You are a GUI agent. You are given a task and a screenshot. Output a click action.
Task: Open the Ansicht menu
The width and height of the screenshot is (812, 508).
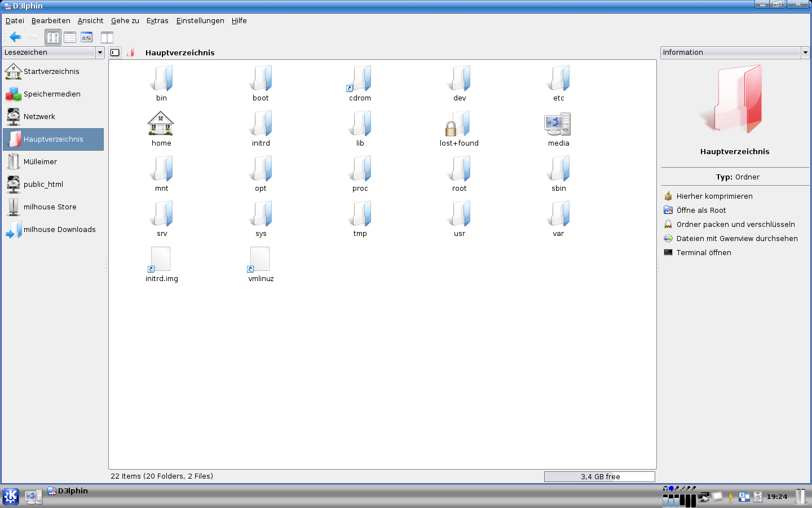(90, 21)
